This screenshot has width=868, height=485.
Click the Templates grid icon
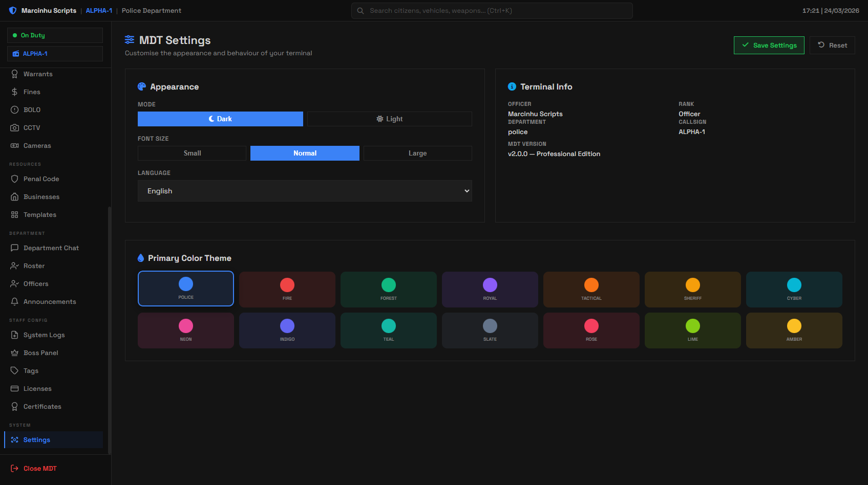pos(14,215)
